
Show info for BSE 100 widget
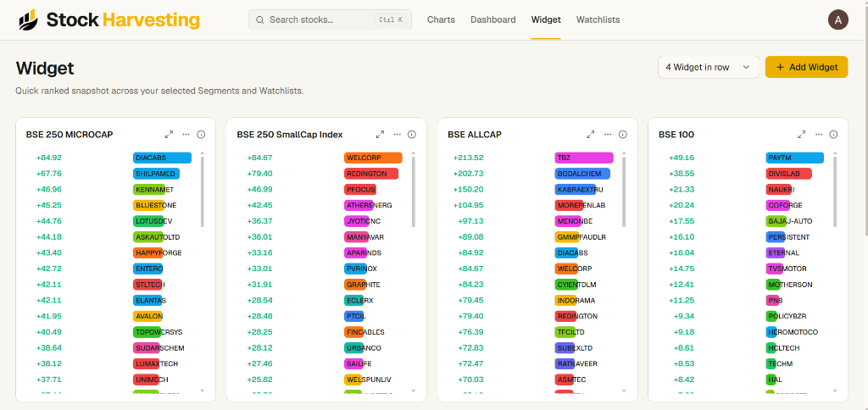834,135
